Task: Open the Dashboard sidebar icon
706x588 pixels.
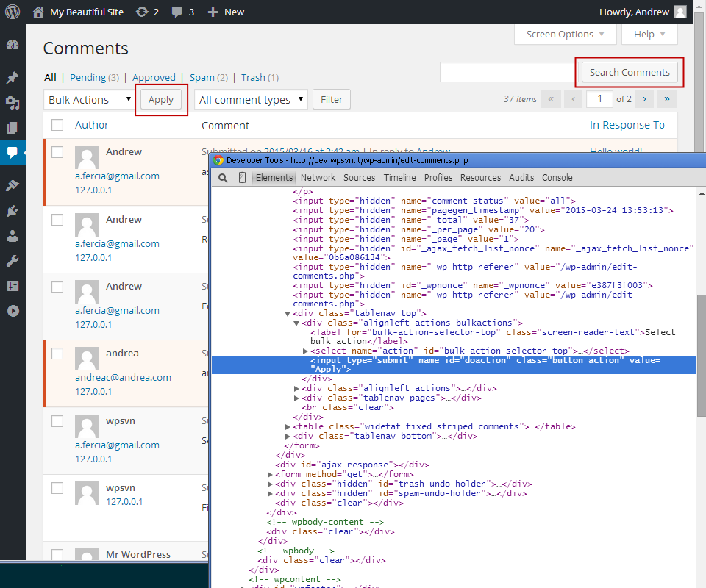Action: click(x=13, y=45)
